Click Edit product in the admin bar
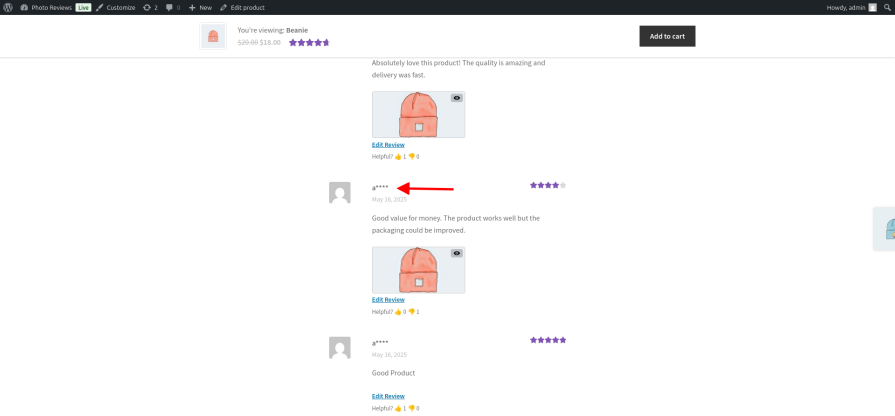This screenshot has height=416, width=895. pyautogui.click(x=243, y=7)
